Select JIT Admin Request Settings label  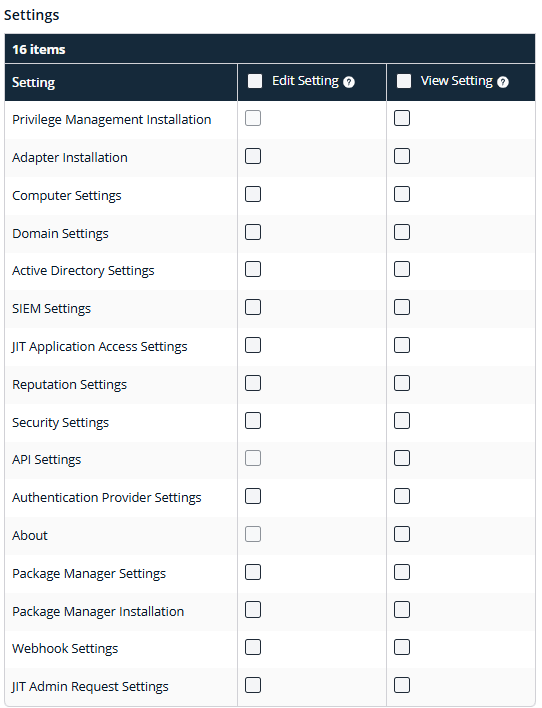tap(90, 686)
